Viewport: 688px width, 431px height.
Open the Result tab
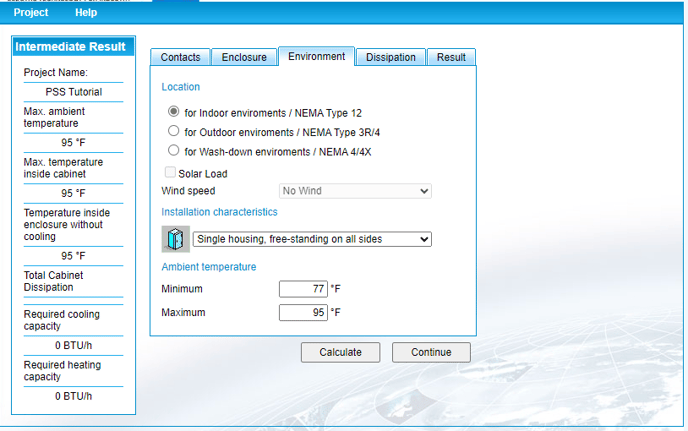(x=451, y=57)
